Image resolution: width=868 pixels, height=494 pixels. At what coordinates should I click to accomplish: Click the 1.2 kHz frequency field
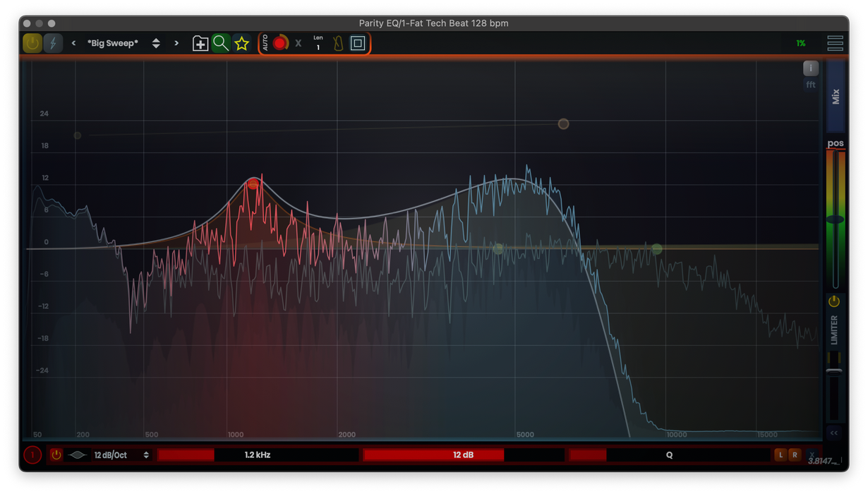click(x=258, y=455)
